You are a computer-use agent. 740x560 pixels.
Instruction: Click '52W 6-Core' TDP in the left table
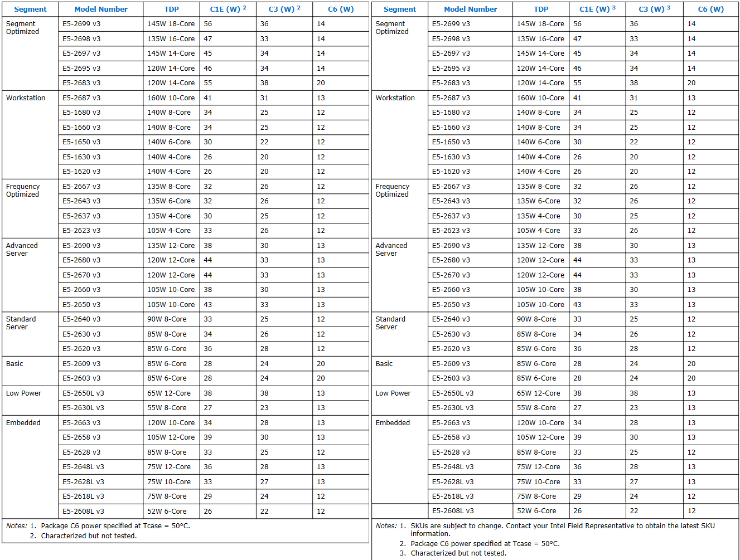(167, 512)
